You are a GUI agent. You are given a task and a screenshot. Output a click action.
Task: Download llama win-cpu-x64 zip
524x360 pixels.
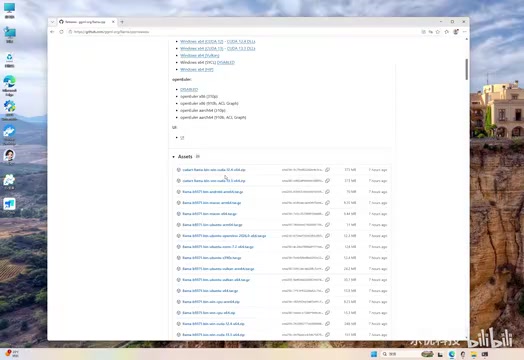[209, 313]
